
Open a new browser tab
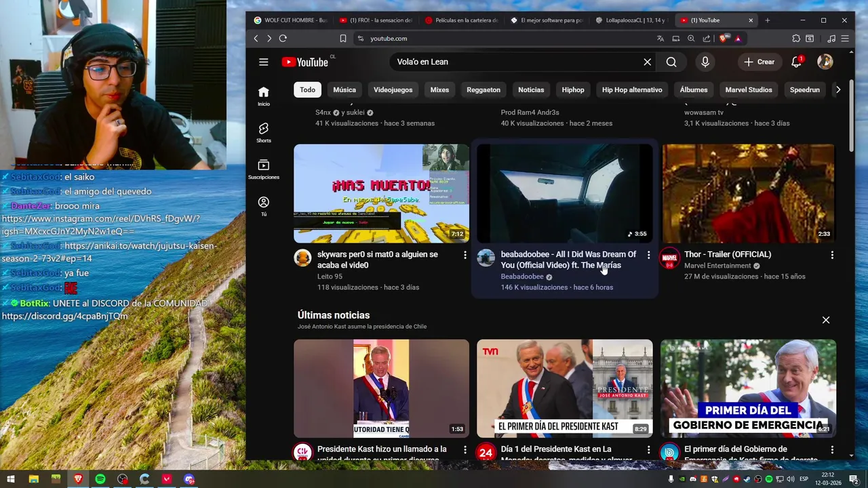pos(767,20)
